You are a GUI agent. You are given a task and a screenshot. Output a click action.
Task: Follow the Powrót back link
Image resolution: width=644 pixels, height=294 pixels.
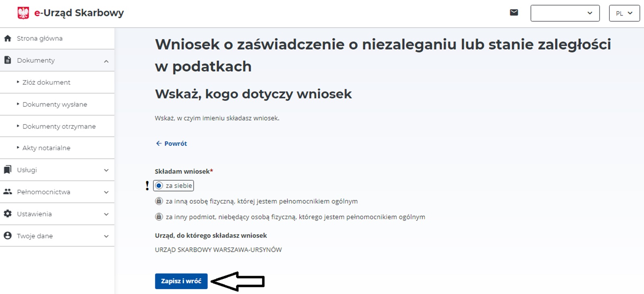(172, 143)
